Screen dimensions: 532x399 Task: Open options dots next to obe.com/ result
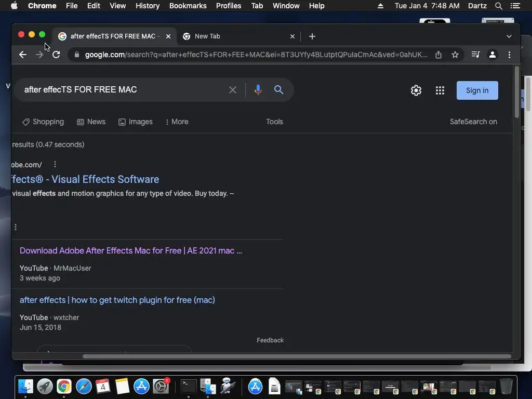[55, 165]
